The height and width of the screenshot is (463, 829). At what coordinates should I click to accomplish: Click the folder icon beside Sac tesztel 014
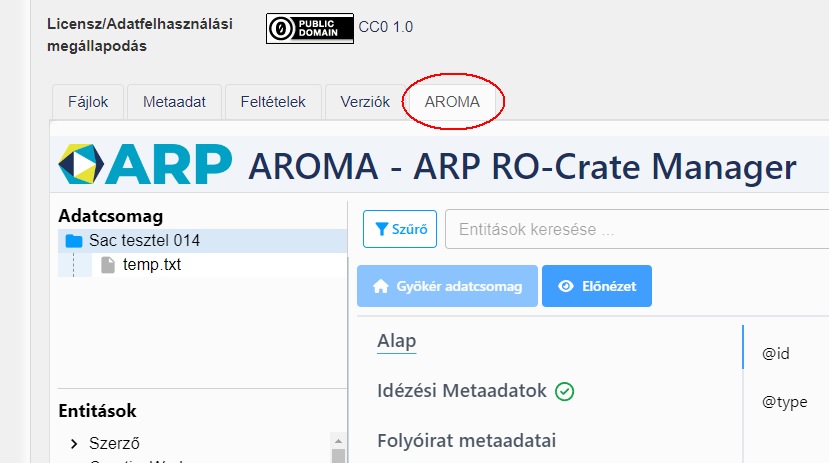[74, 241]
